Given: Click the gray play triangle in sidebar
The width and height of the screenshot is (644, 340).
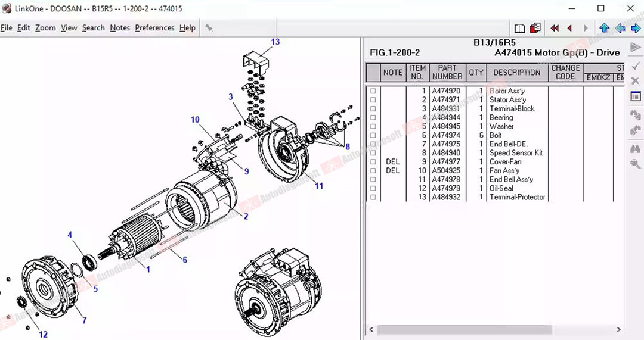Looking at the screenshot, I should coord(636,47).
